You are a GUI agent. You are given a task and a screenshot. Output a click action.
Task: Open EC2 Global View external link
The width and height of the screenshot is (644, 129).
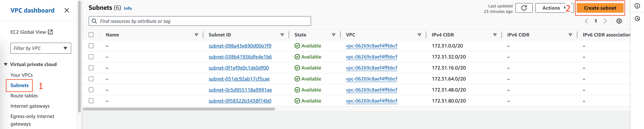click(x=32, y=32)
